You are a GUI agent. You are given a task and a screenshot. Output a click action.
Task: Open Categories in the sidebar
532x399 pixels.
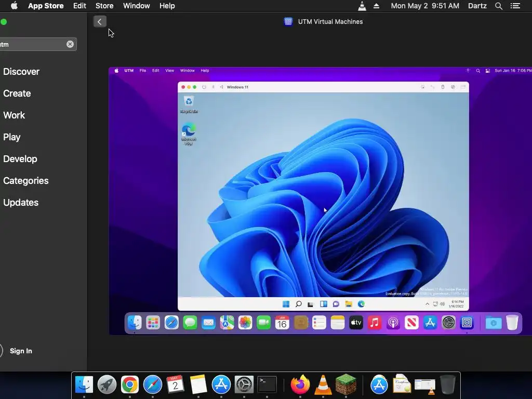(x=26, y=180)
